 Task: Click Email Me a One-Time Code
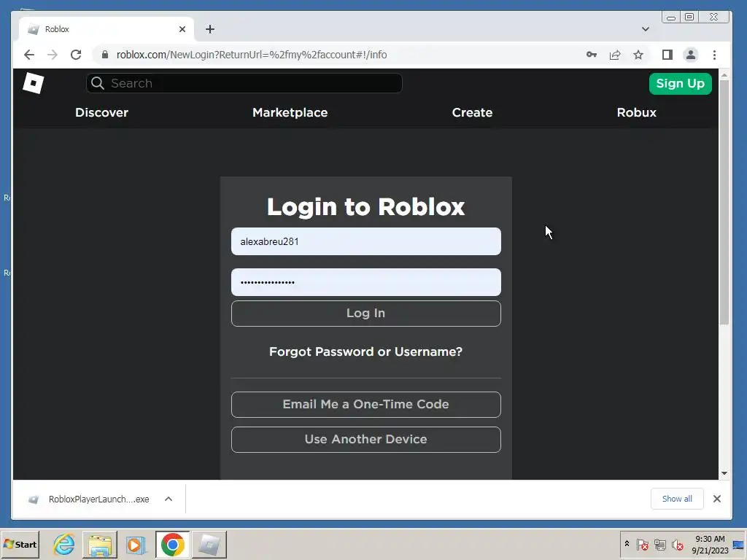point(366,404)
